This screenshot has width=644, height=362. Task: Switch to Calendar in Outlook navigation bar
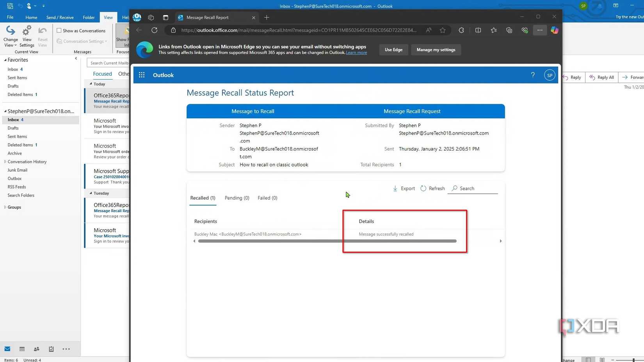click(x=22, y=349)
